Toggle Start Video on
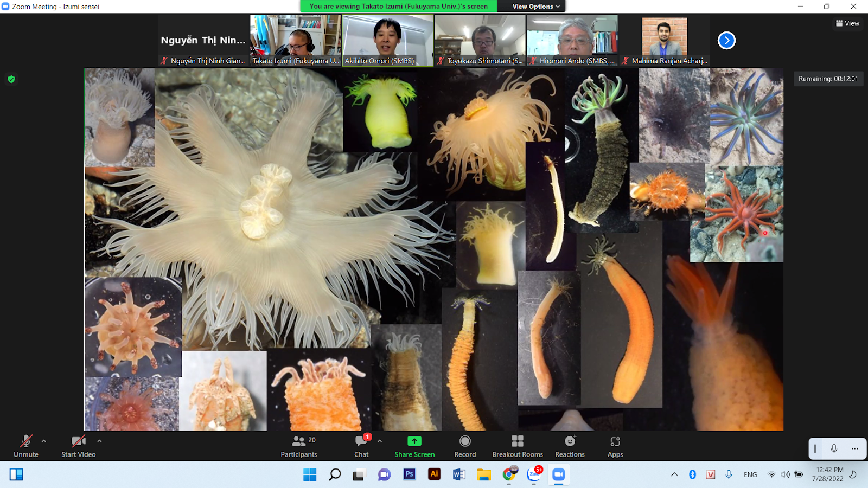This screenshot has width=868, height=488. 78,446
